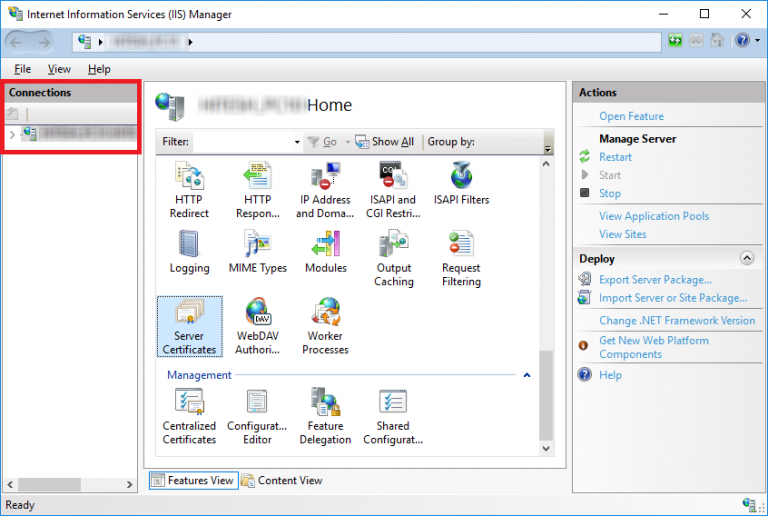The height and width of the screenshot is (516, 768).
Task: Open the filter toolbar overflow options
Action: click(548, 149)
